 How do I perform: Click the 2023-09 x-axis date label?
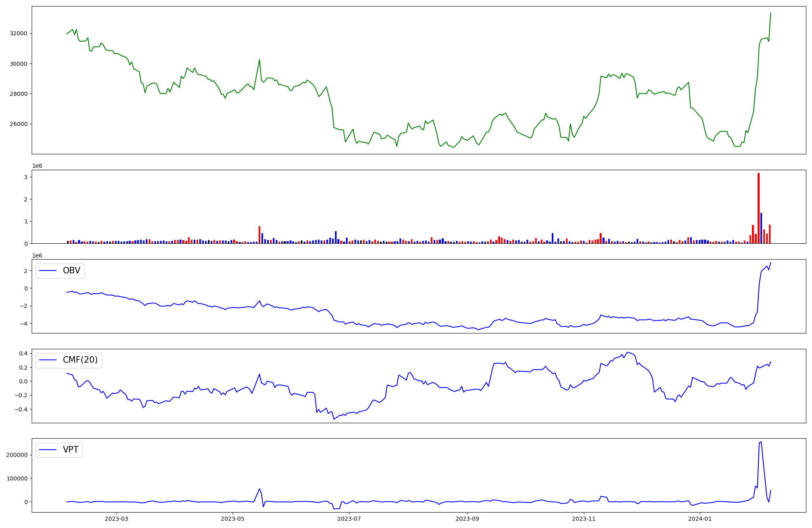(467, 519)
